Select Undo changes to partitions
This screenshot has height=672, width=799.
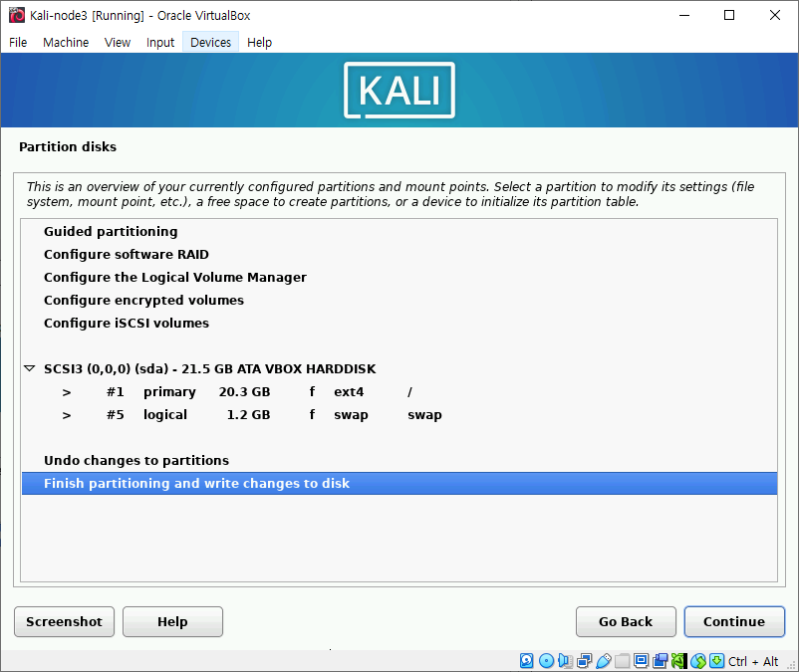pos(399,460)
